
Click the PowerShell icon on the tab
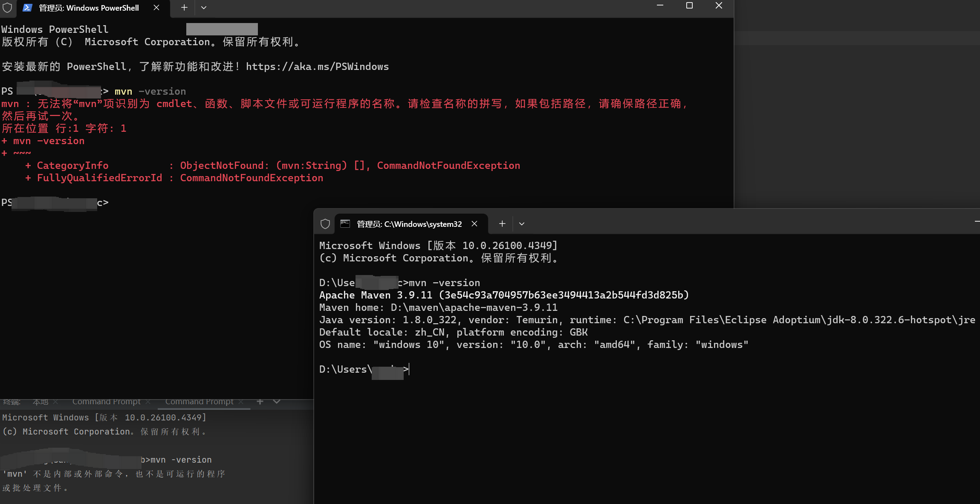coord(27,8)
